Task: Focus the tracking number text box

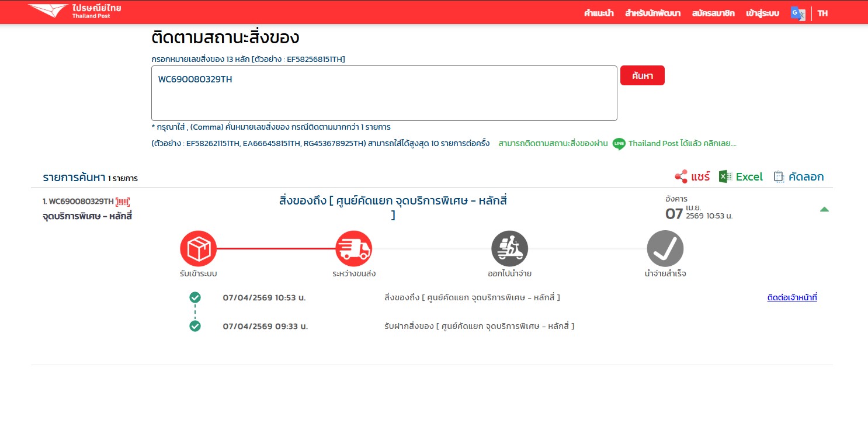Action: pos(384,93)
